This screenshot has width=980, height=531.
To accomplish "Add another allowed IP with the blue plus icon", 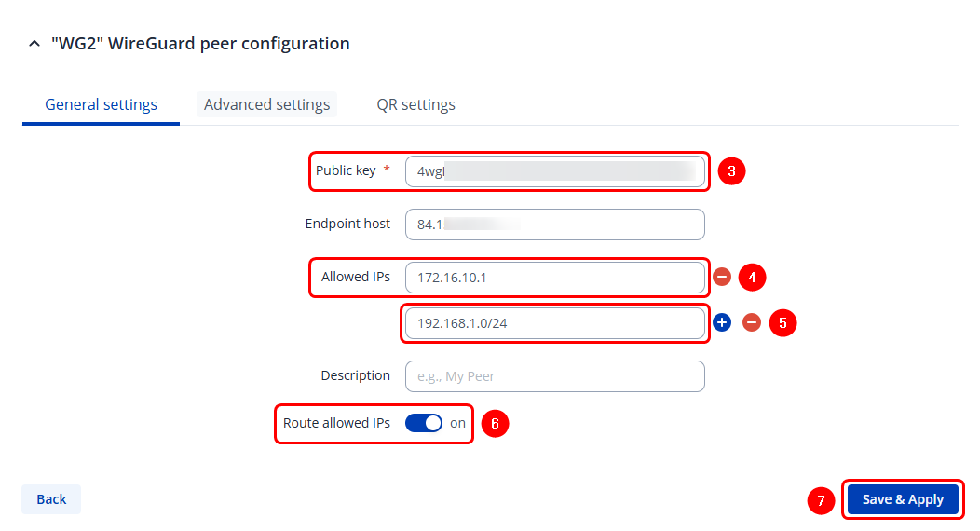I will 722,322.
